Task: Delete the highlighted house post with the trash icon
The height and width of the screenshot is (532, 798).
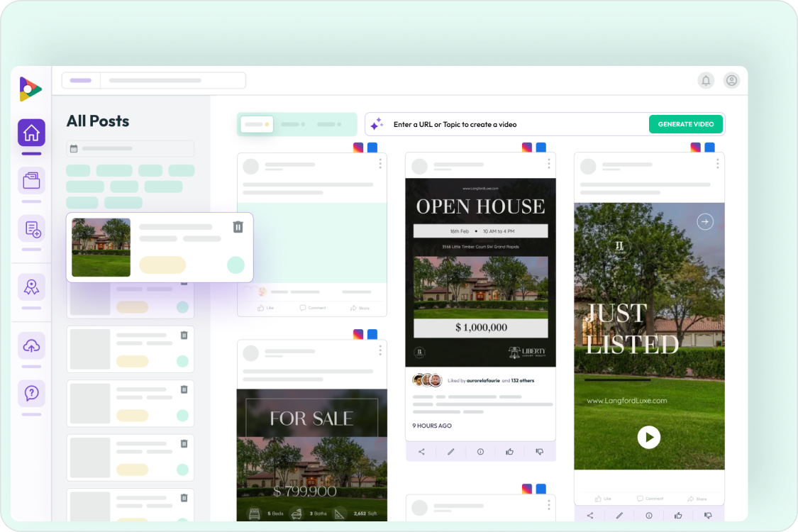Action: 238,227
